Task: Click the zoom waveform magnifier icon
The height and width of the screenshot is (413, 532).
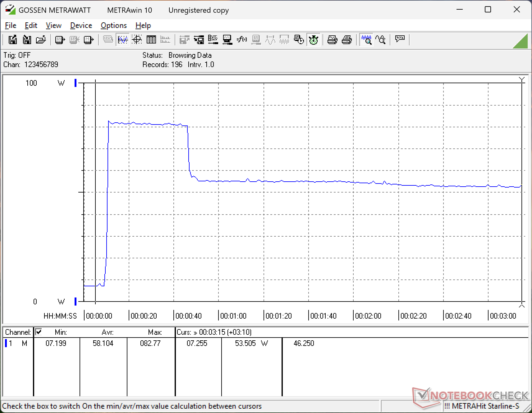Action: pos(366,40)
